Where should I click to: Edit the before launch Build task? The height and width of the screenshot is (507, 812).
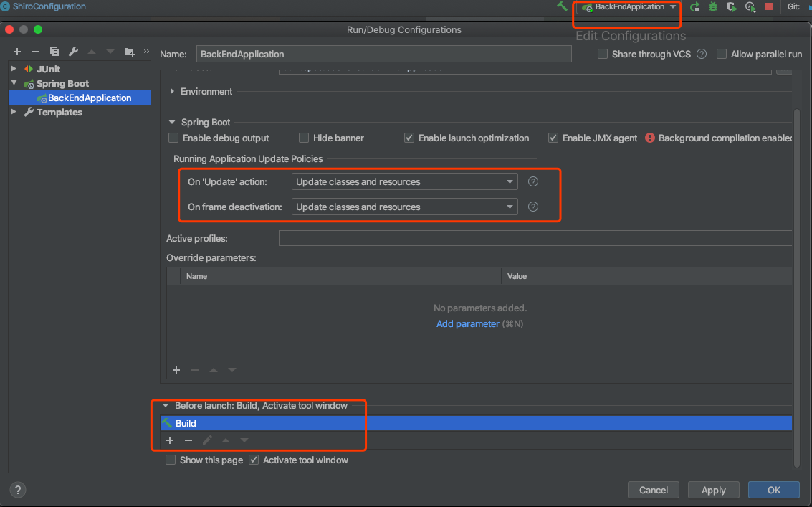point(207,440)
